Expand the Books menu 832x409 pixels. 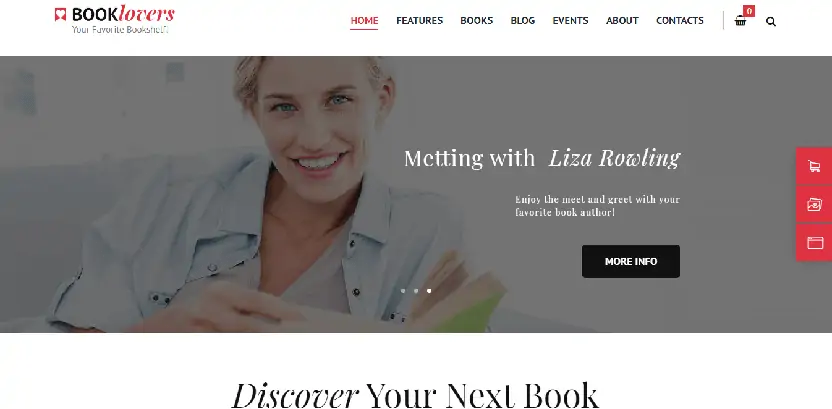tap(476, 21)
